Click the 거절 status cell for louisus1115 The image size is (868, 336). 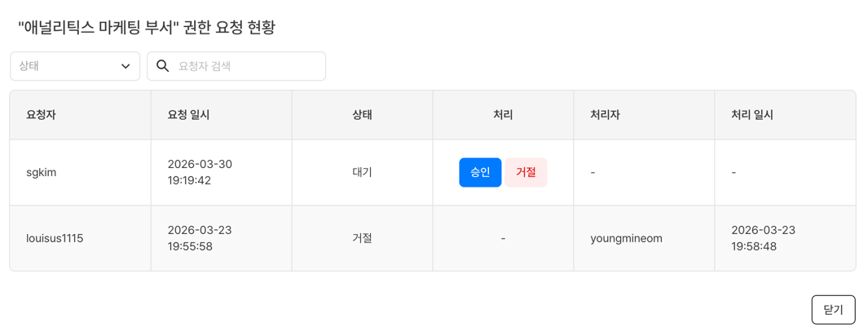[362, 238]
